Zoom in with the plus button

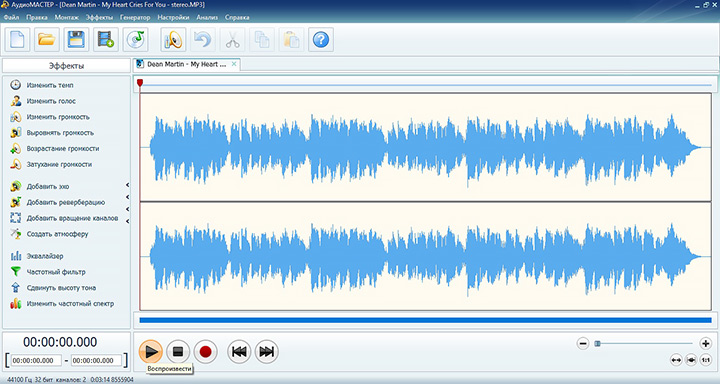pyautogui.click(x=705, y=343)
